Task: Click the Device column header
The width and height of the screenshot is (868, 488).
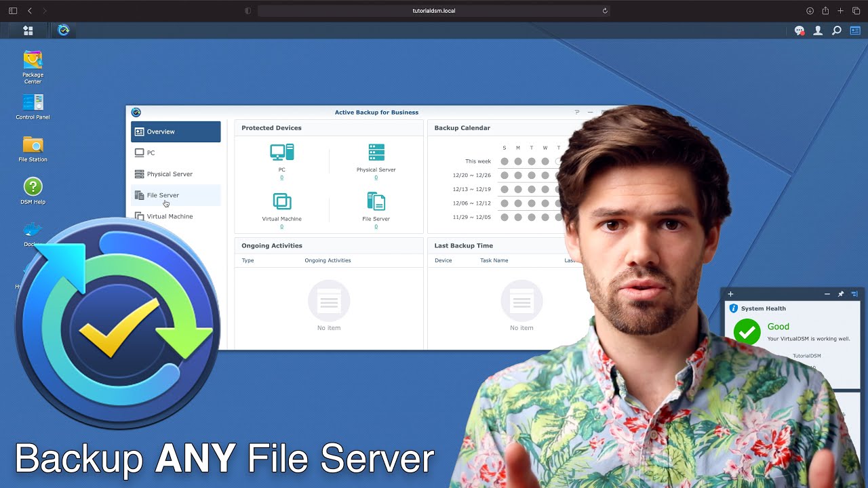Action: coord(443,260)
